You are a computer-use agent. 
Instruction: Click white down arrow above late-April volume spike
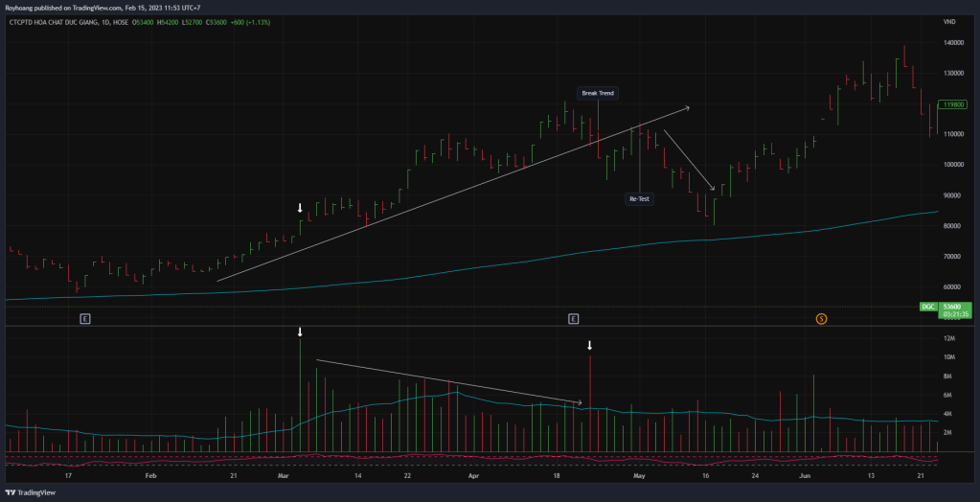[590, 346]
